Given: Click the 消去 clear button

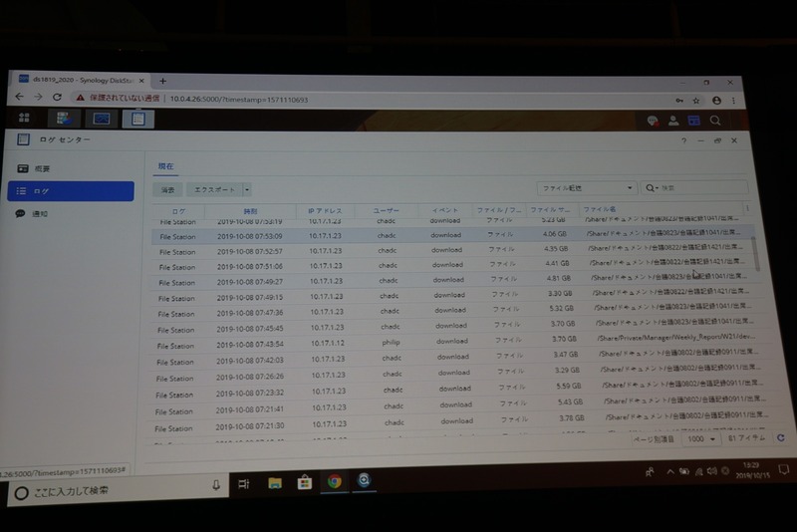Looking at the screenshot, I should 167,189.
